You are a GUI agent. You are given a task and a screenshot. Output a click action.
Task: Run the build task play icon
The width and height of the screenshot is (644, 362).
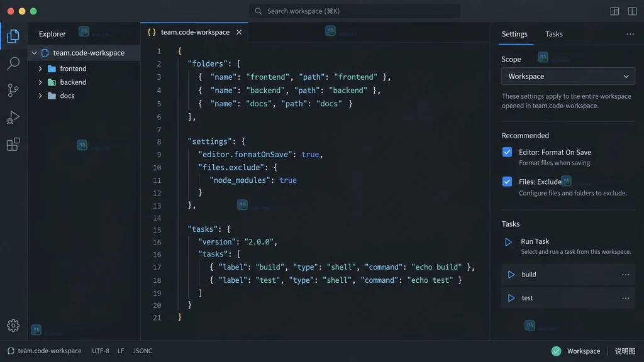[511, 275]
